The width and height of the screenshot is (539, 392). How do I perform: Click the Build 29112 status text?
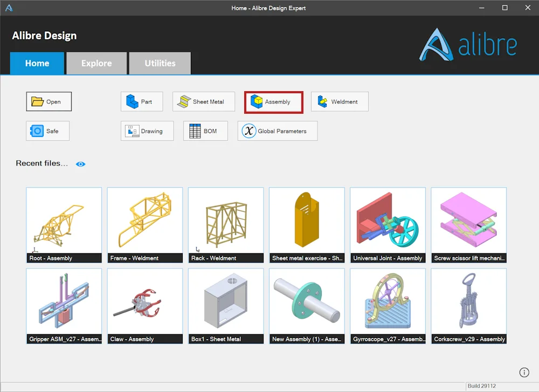pos(481,386)
